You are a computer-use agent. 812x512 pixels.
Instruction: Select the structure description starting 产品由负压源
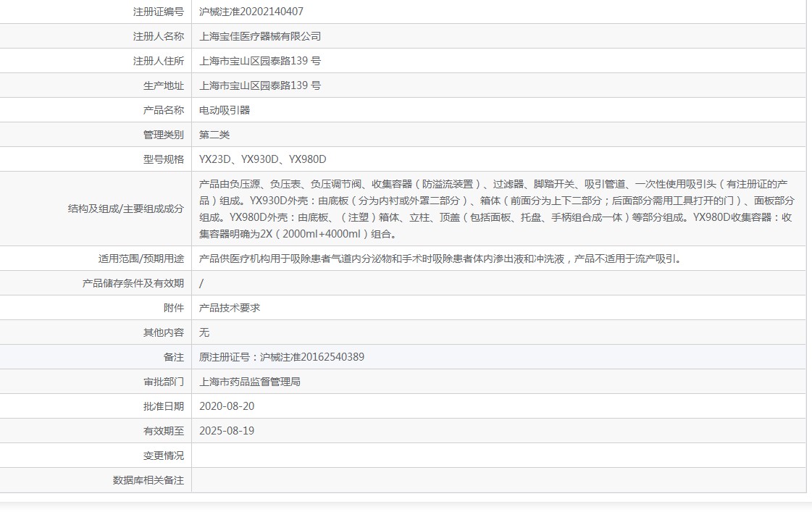(x=497, y=209)
